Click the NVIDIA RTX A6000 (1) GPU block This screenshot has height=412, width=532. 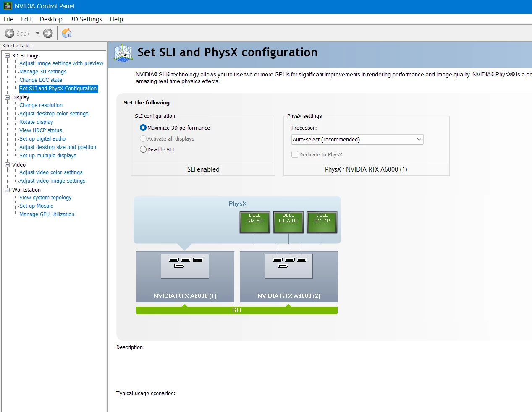click(x=185, y=277)
